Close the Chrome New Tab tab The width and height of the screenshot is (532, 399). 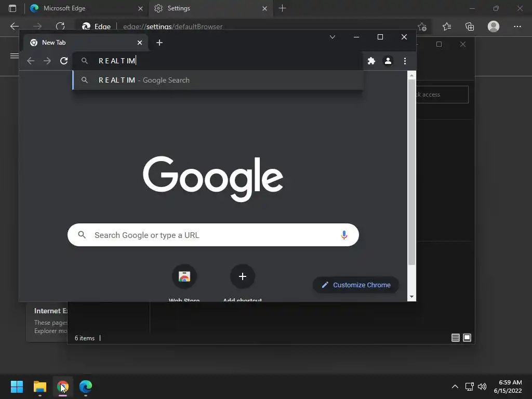point(139,43)
